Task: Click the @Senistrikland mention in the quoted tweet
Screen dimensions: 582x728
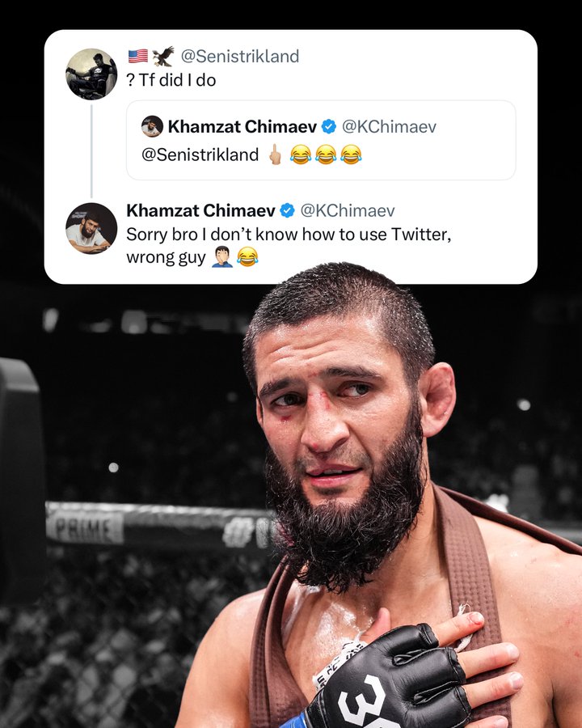Action: tap(200, 154)
